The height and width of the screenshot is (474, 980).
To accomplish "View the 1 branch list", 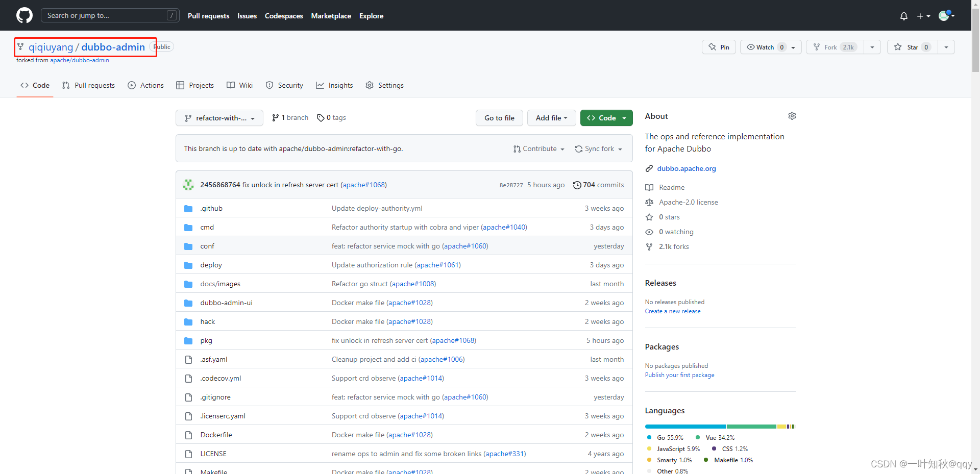I will point(290,118).
